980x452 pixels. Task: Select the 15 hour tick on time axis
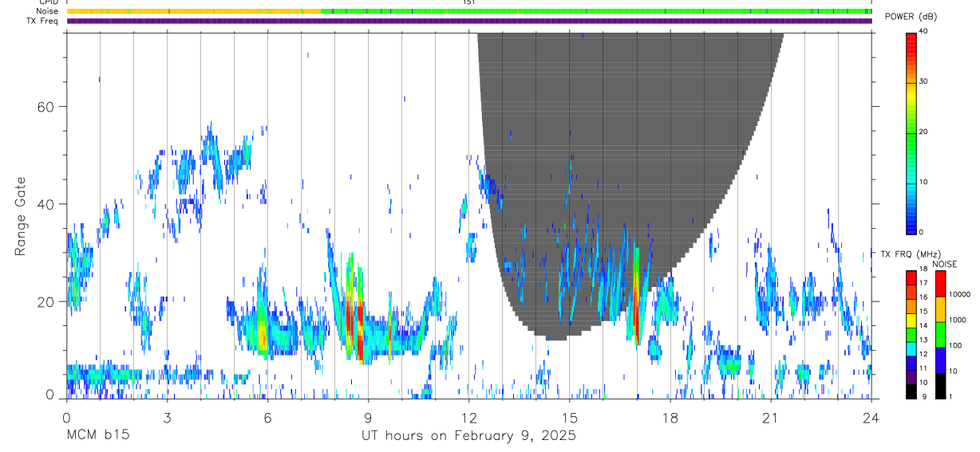click(x=569, y=418)
